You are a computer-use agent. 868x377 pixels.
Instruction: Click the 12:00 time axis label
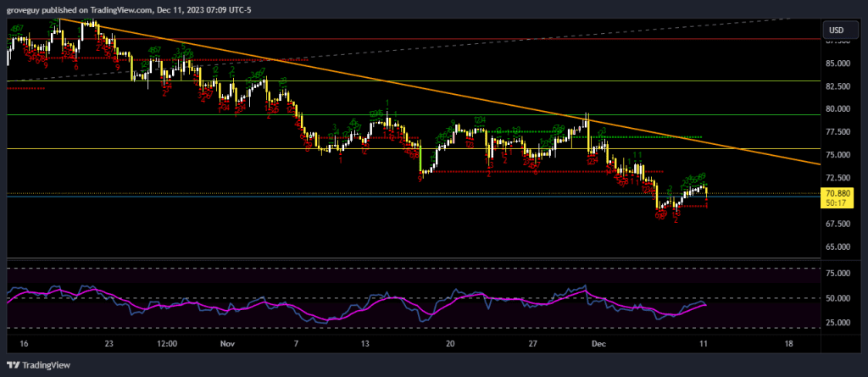[167, 344]
